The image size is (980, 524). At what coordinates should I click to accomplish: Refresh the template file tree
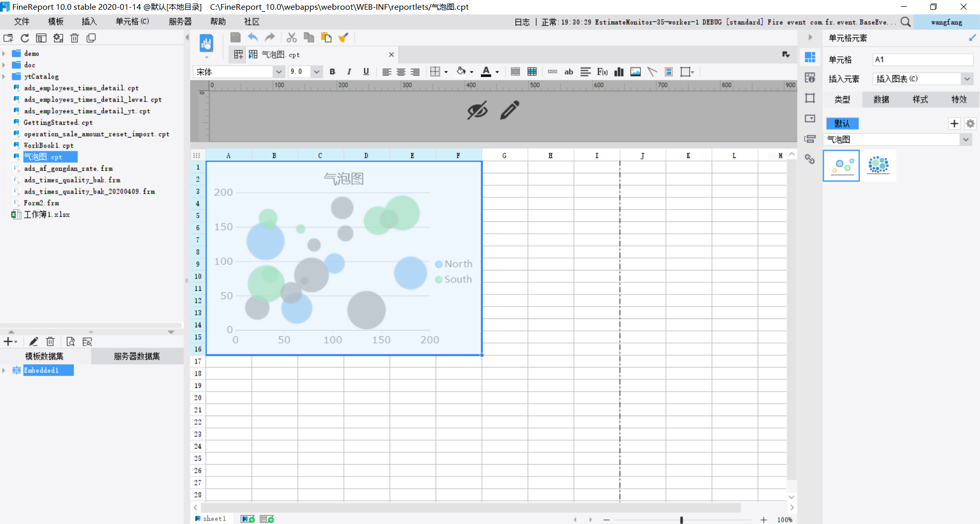(25, 38)
